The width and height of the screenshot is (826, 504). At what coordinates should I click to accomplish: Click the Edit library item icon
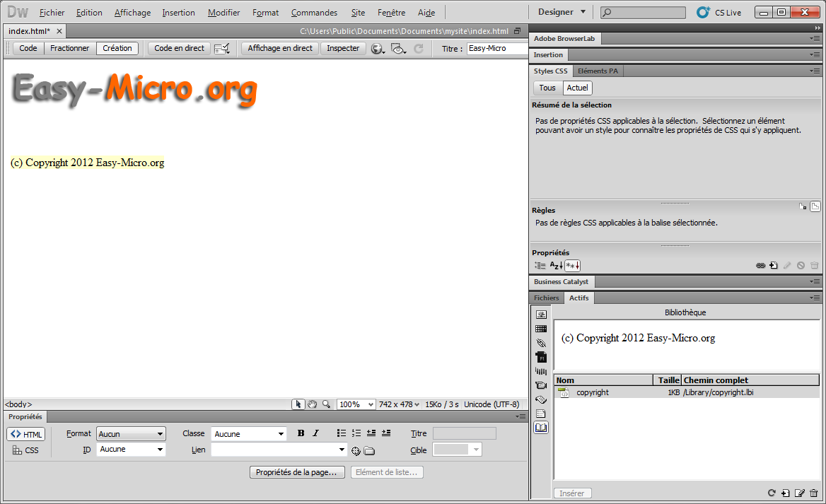click(x=800, y=493)
